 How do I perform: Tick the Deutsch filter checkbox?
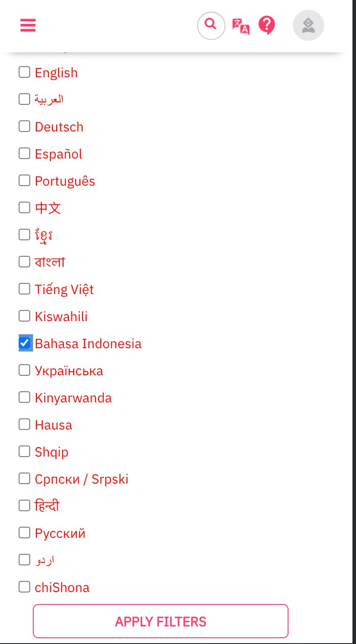click(24, 126)
